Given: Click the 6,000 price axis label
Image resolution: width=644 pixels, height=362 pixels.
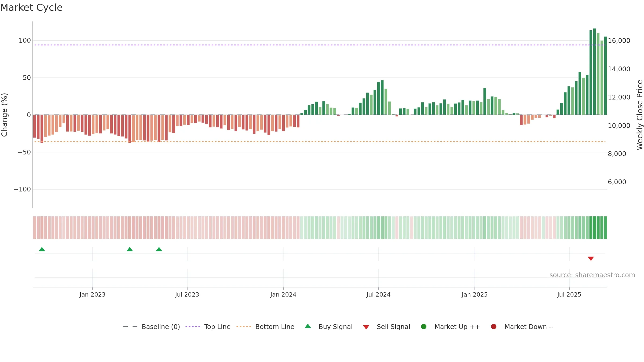Looking at the screenshot, I should pos(617,182).
